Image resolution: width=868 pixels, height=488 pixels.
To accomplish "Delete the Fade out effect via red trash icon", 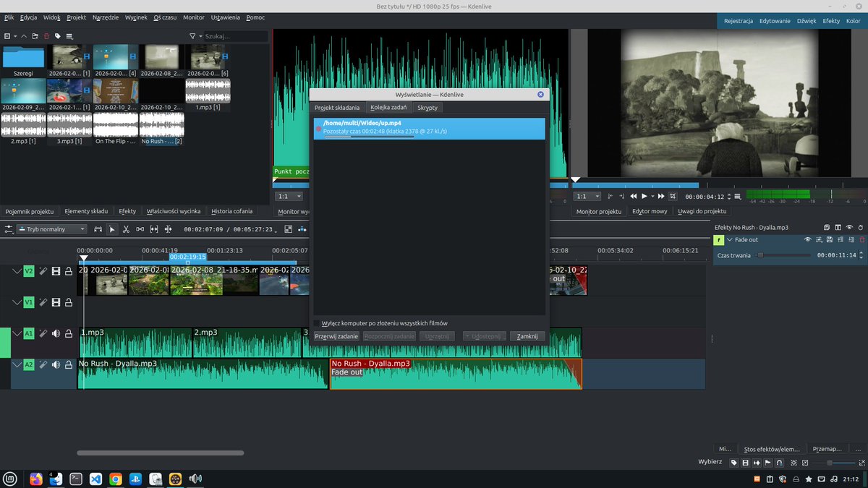I will 861,239.
